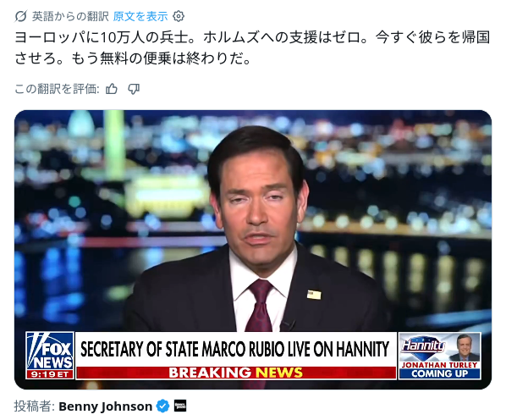Screen dimensions: 506x420
Task: Click the この翻訳を評価 label
Action: (57, 89)
